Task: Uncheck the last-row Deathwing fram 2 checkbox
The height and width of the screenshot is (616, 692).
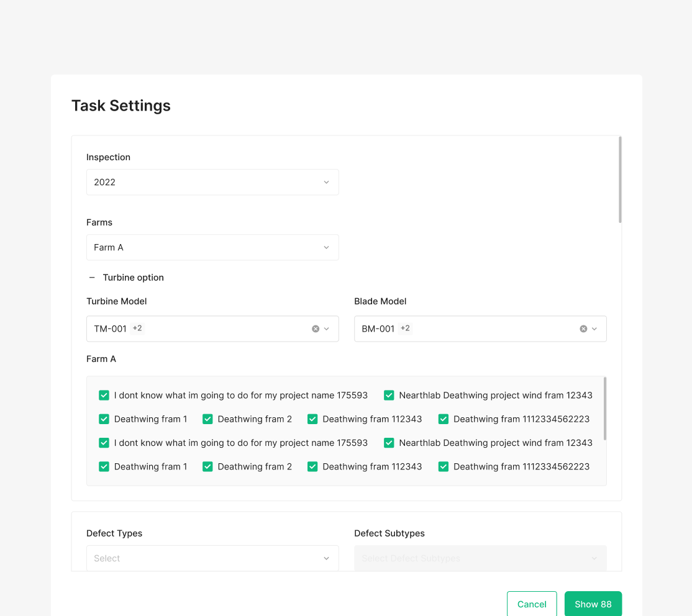Action: click(208, 466)
